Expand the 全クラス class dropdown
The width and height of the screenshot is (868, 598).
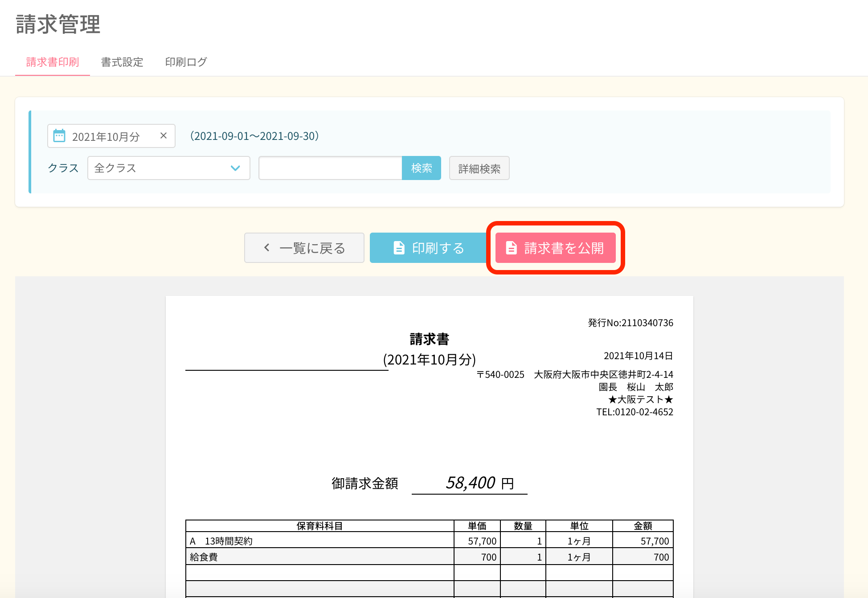pyautogui.click(x=168, y=168)
